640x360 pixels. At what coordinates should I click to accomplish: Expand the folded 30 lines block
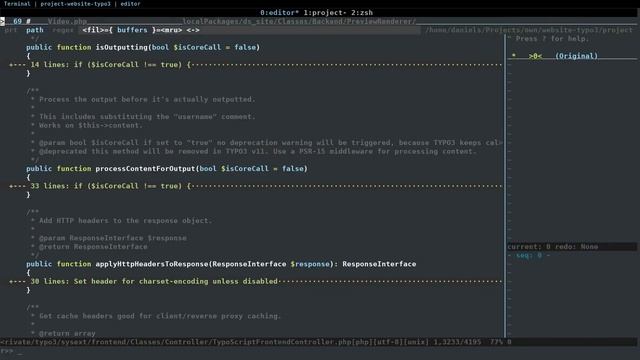coord(256,282)
